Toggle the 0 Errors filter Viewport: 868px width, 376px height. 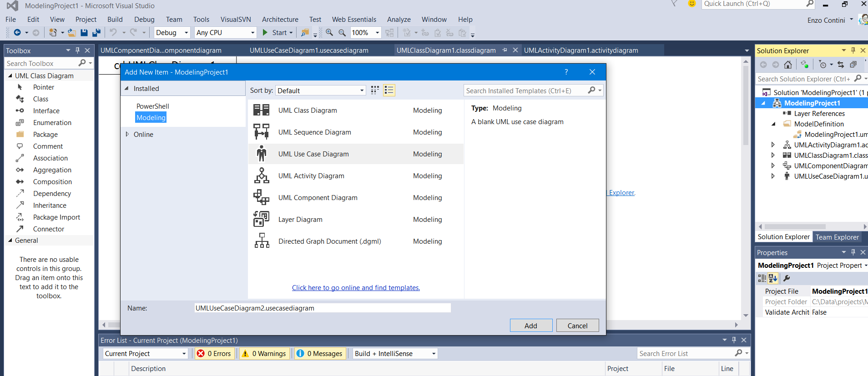pos(215,353)
